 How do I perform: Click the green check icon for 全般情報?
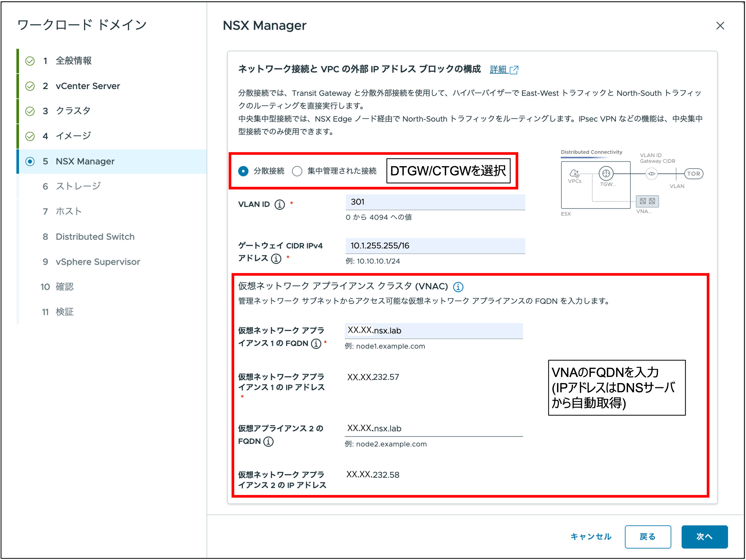pos(30,61)
